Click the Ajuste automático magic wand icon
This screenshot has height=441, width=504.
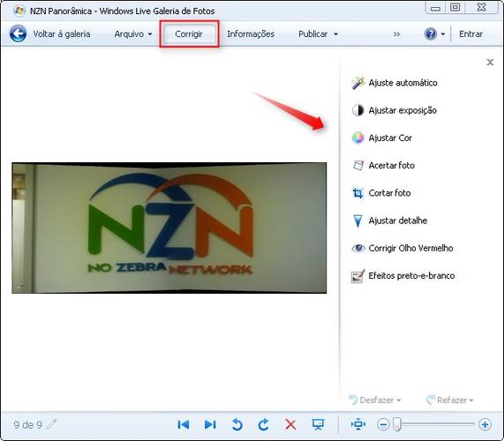tap(357, 83)
